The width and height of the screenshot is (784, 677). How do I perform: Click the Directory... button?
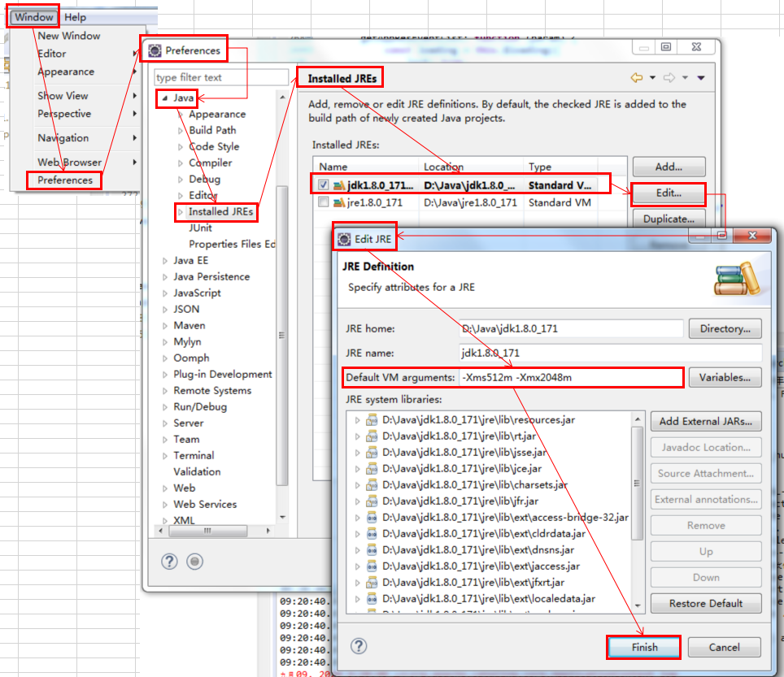click(x=725, y=329)
